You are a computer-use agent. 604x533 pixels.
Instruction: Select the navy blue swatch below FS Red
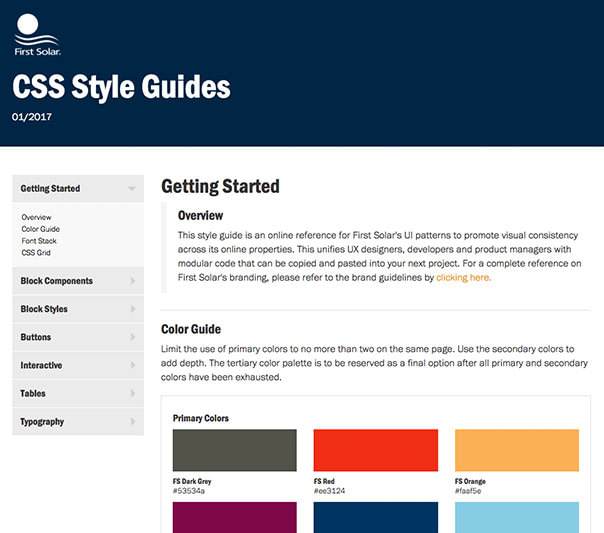point(376,517)
